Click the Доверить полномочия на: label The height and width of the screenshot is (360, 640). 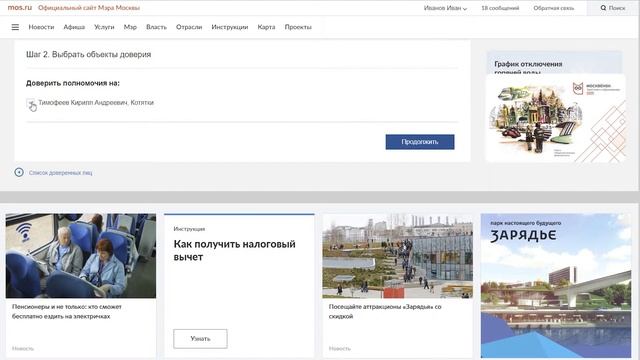pyautogui.click(x=73, y=83)
